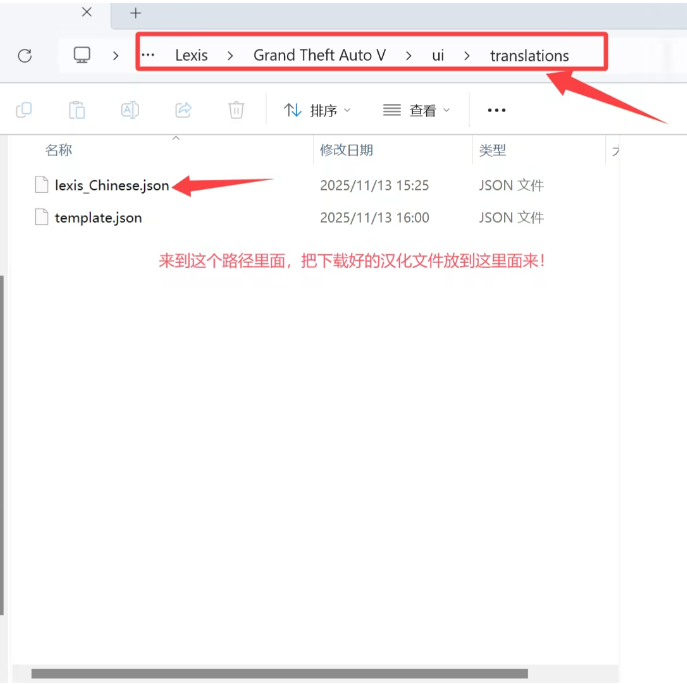Click the horizontal scrollbar thumb
Screen dimensions: 687x685
280,673
